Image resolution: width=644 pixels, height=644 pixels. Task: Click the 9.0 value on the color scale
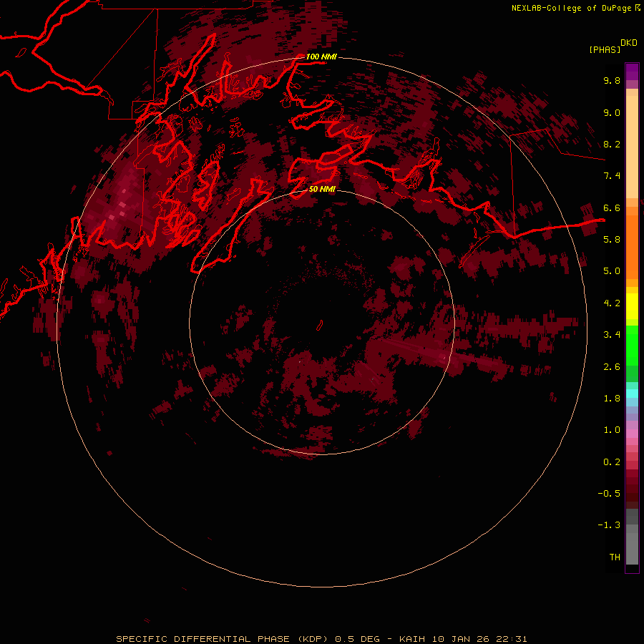(x=612, y=112)
